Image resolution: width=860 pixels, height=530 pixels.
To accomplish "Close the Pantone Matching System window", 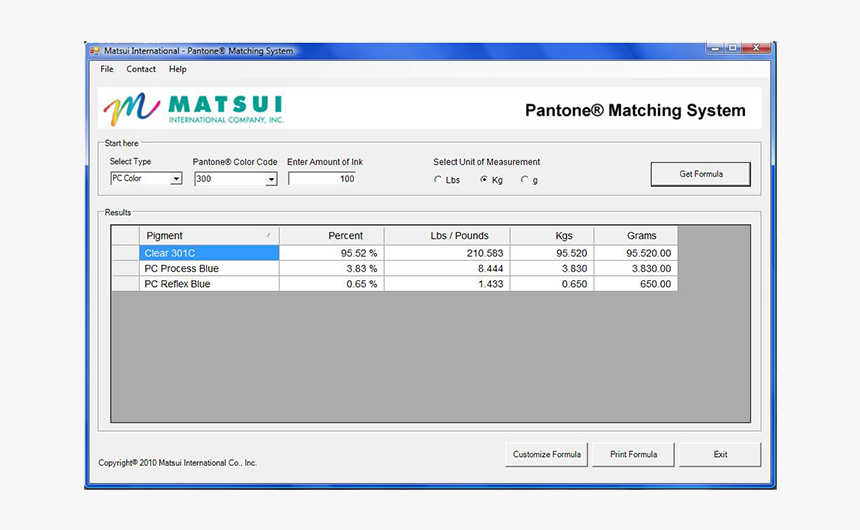I will [756, 48].
